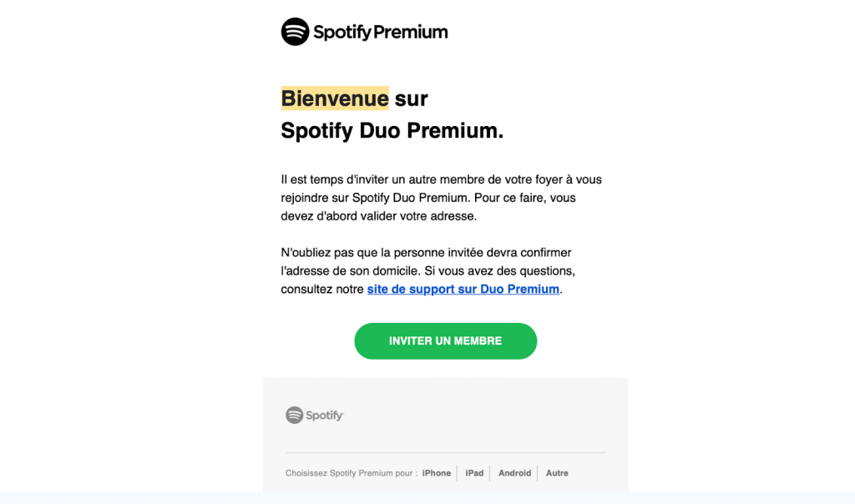Screen dimensions: 855x504
Task: Click the highlighted word Bienvenue
Action: [x=334, y=98]
